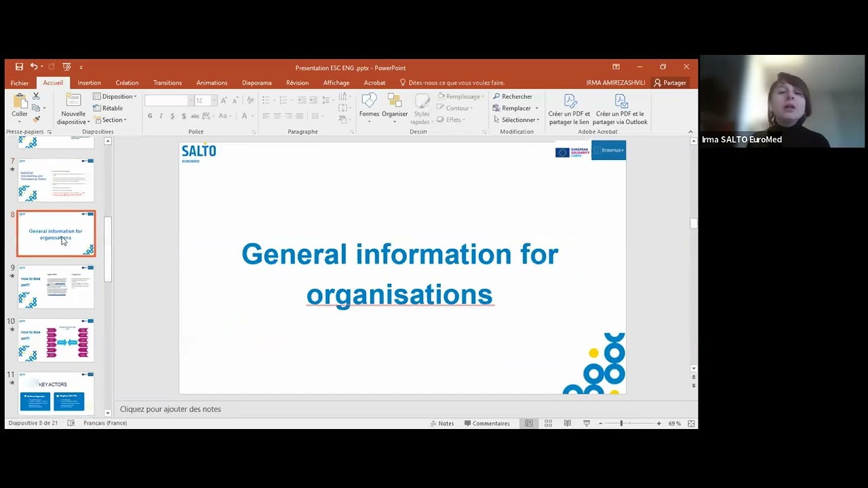The width and height of the screenshot is (868, 488).
Task: Toggle underline (S) formatting
Action: click(x=172, y=116)
